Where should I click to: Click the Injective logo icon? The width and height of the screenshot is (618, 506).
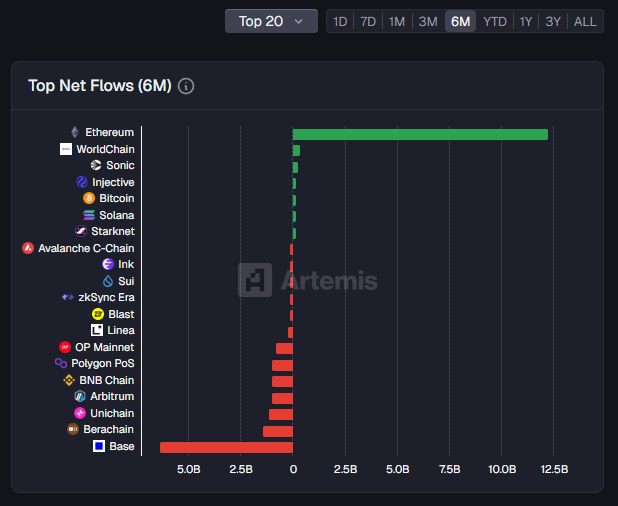click(82, 182)
